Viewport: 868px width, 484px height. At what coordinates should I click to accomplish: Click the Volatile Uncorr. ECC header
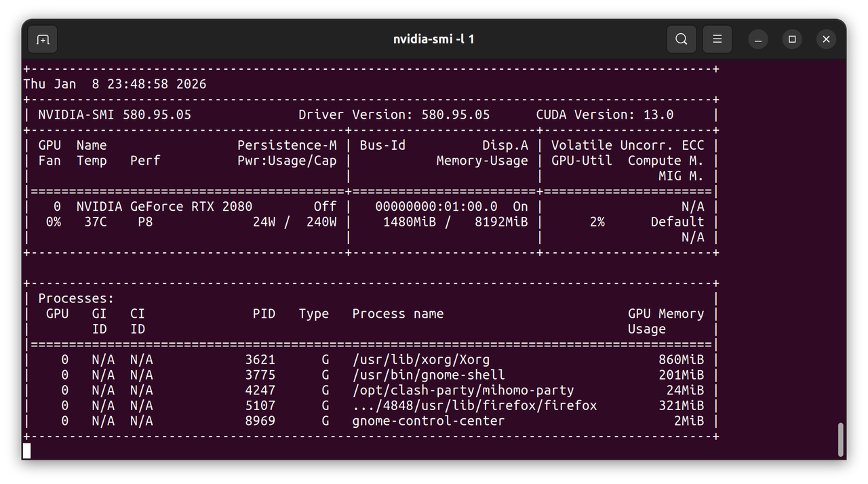628,145
